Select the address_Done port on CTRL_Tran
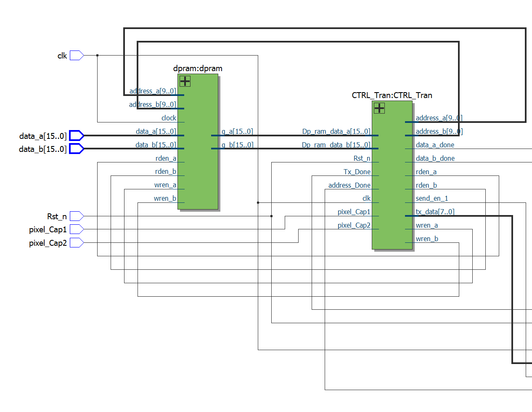This screenshot has height=412, width=532. [349, 185]
